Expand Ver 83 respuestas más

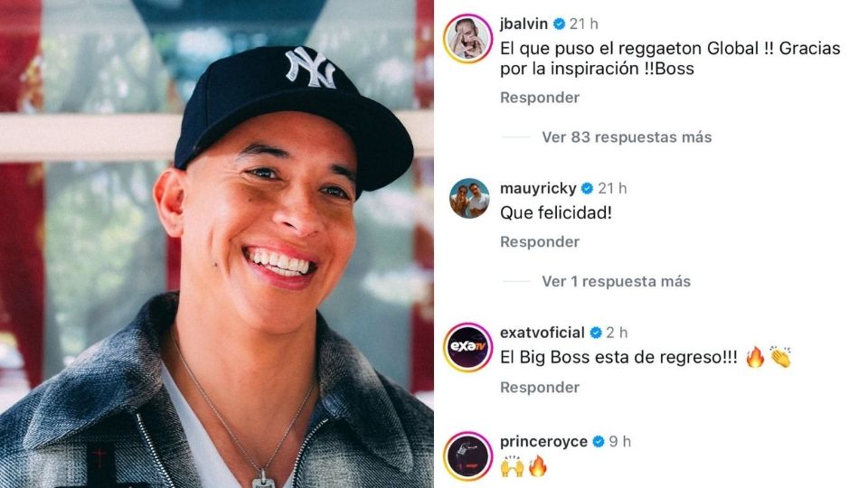coord(627,137)
